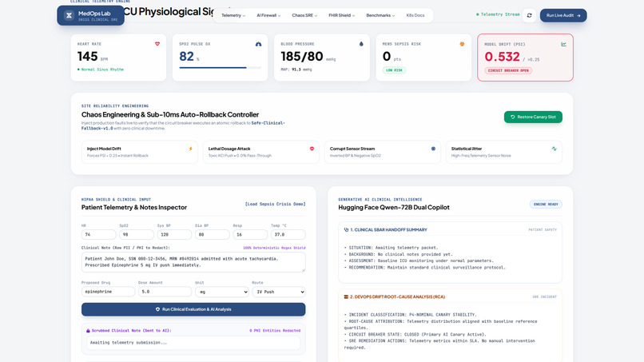Image resolution: width=644 pixels, height=362 pixels.
Task: Click the Telemetry Stream status indicator
Action: [x=498, y=14]
